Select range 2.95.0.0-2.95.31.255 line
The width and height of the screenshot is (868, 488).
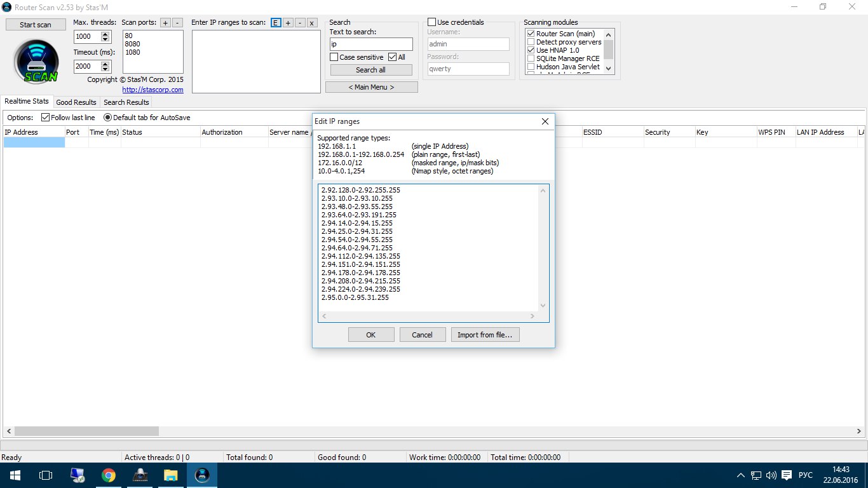[355, 297]
